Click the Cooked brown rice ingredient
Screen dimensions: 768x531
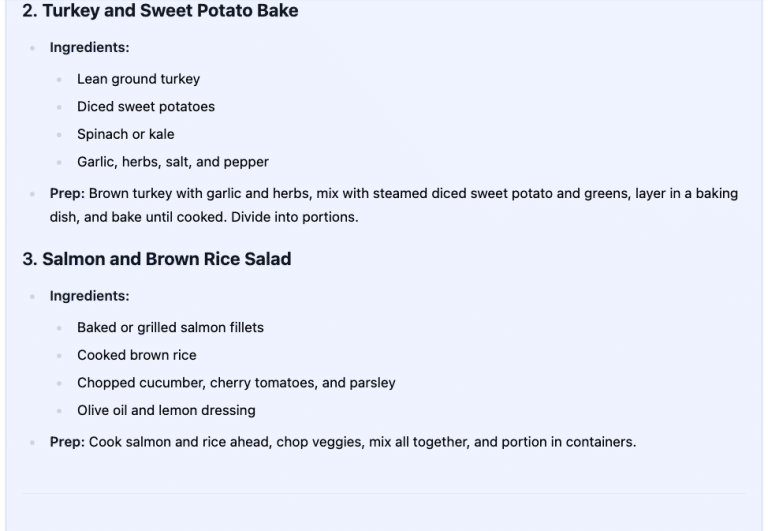tap(137, 355)
